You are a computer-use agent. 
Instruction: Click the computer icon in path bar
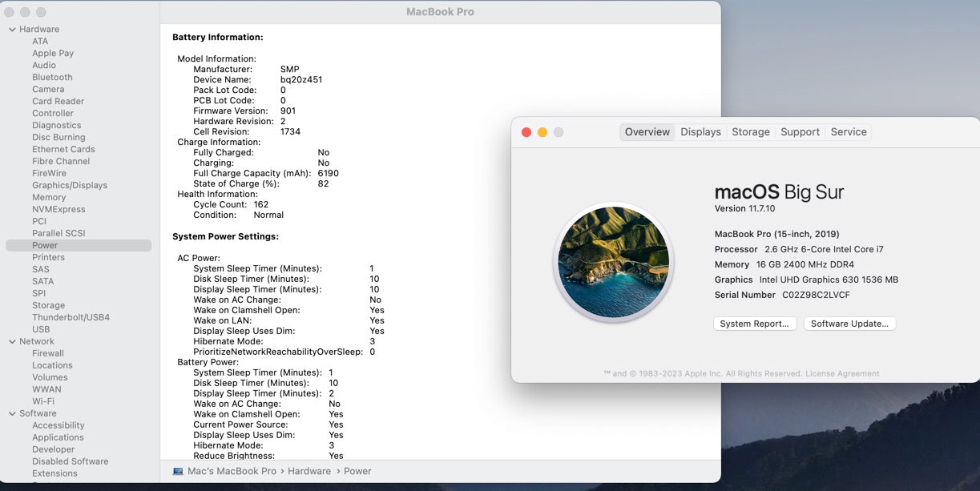pyautogui.click(x=178, y=471)
